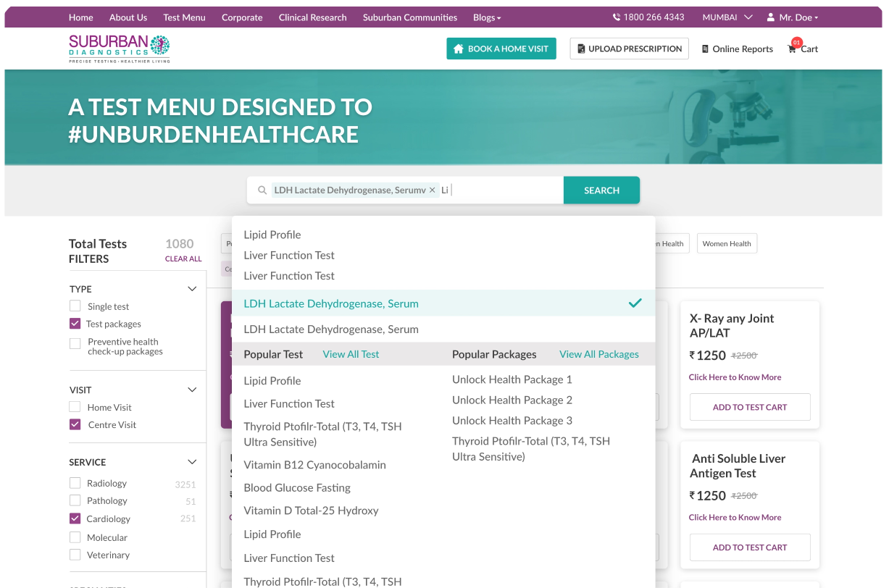The width and height of the screenshot is (889, 588).
Task: Open Suburban Communities navigation item
Action: pos(410,17)
